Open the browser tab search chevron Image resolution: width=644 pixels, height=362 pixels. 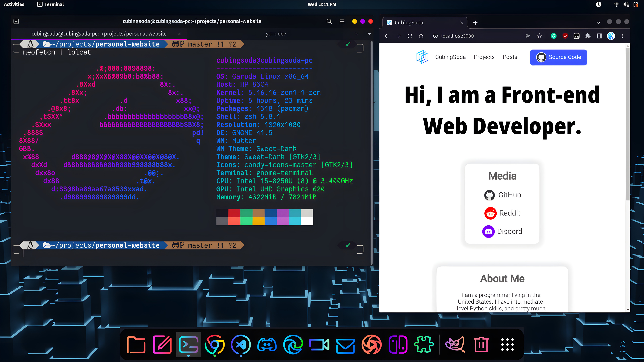pos(599,22)
